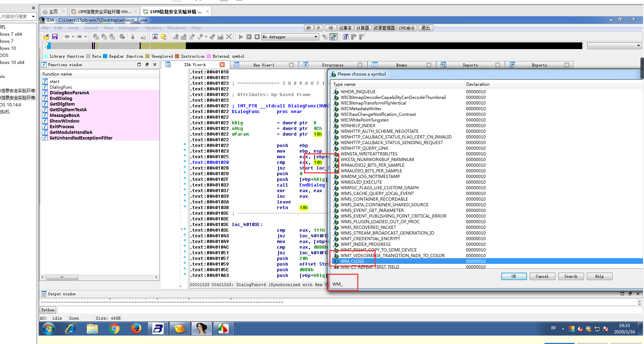Start the debugger process play button
The height and width of the screenshot is (344, 644).
241,37
